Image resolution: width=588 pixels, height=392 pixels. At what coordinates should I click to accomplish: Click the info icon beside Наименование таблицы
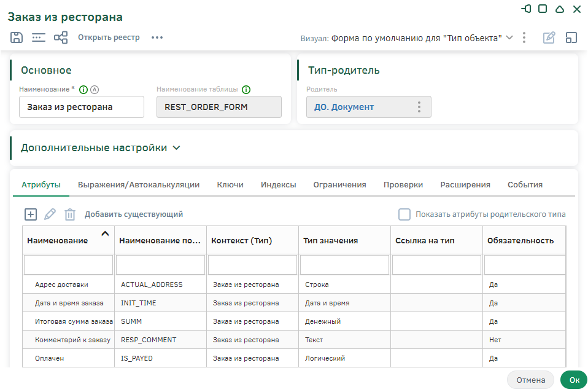(x=246, y=89)
